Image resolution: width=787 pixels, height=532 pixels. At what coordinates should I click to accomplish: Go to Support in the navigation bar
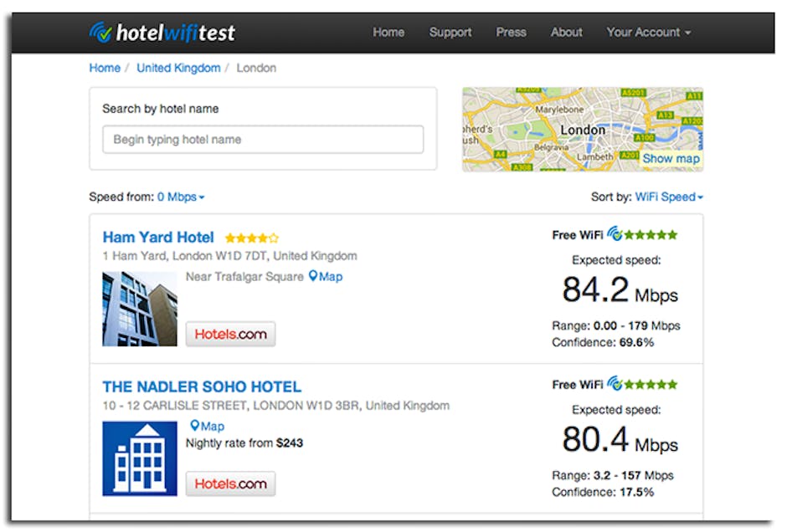[x=450, y=33]
